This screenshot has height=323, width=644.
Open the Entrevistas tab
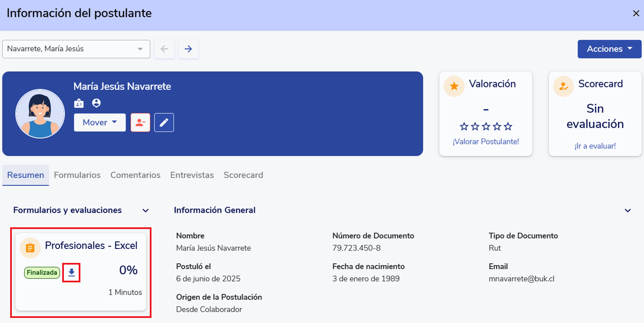click(192, 175)
